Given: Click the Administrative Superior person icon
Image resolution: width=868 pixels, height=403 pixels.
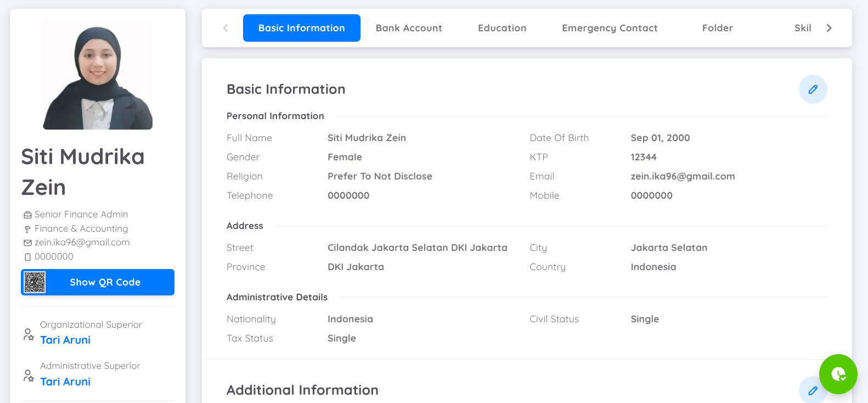Looking at the screenshot, I should 29,376.
